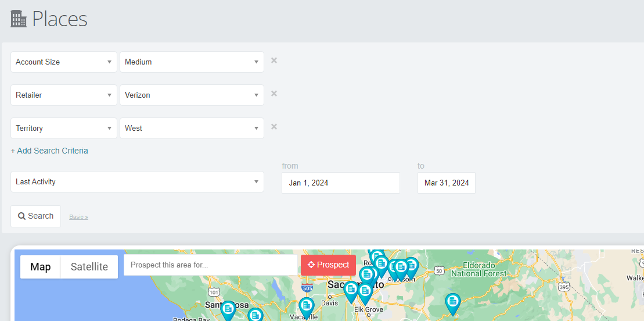Select the map pin directly above Elk Grove
Viewport: 644px width, 321px height.
[x=365, y=294]
